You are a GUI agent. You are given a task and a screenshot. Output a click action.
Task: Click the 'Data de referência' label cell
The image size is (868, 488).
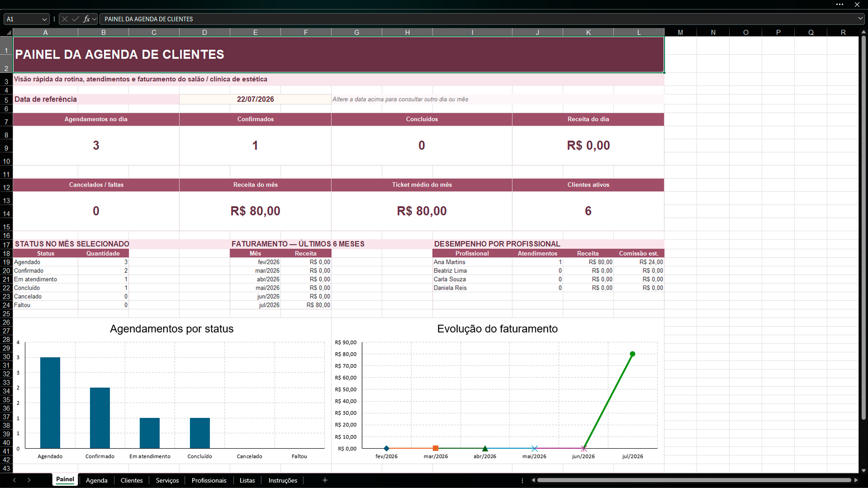[96, 99]
